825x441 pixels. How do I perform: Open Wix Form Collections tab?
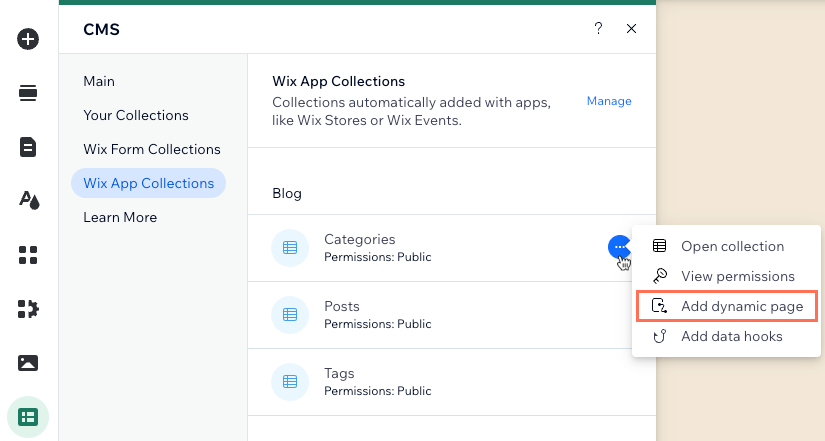[152, 149]
